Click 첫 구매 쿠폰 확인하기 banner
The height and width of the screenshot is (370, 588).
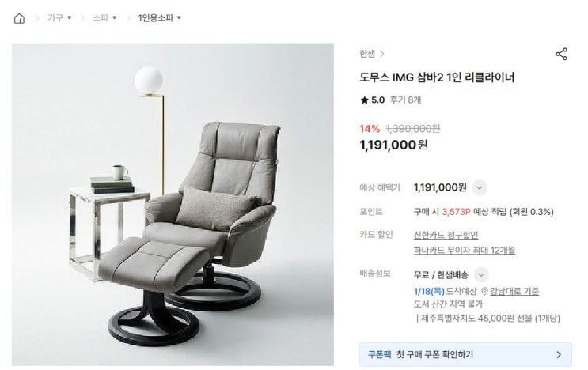coord(465,354)
